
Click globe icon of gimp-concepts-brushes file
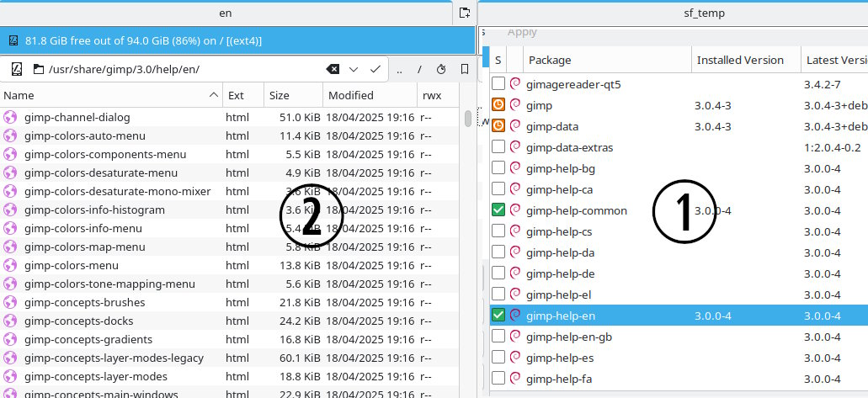[10, 302]
